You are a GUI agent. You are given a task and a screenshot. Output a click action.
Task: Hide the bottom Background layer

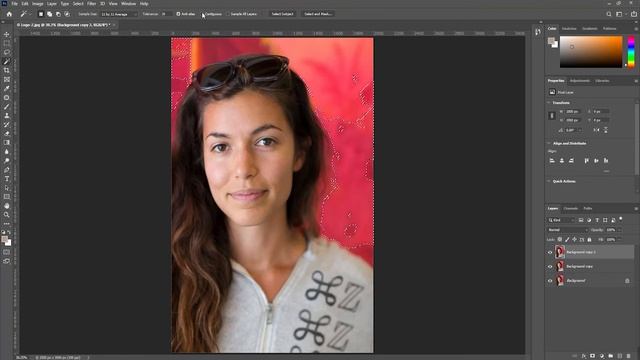click(x=550, y=281)
